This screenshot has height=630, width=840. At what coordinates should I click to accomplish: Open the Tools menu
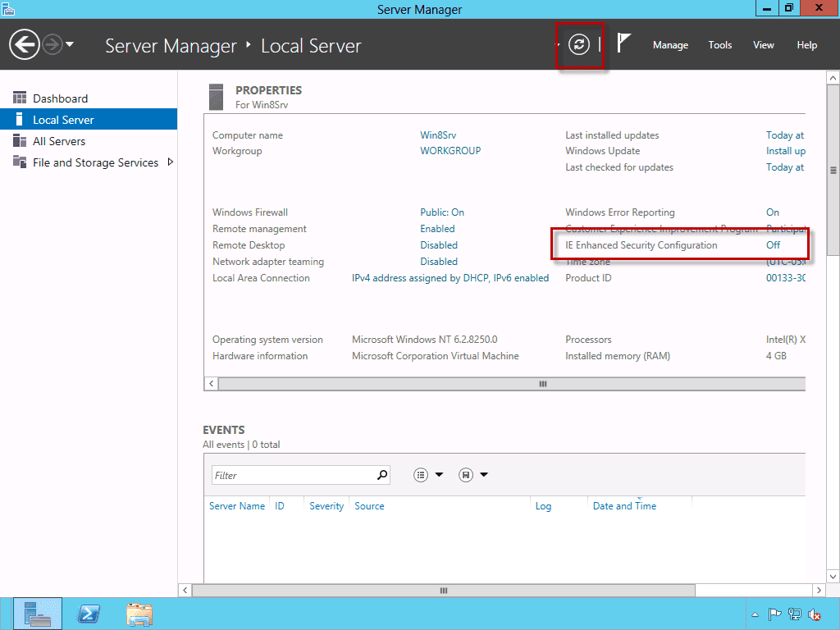tap(719, 45)
